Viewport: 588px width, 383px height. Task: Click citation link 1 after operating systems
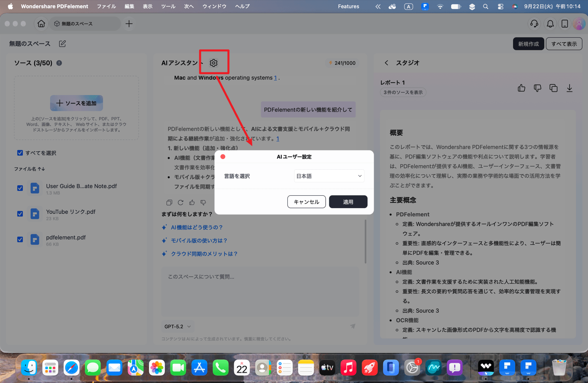point(275,78)
